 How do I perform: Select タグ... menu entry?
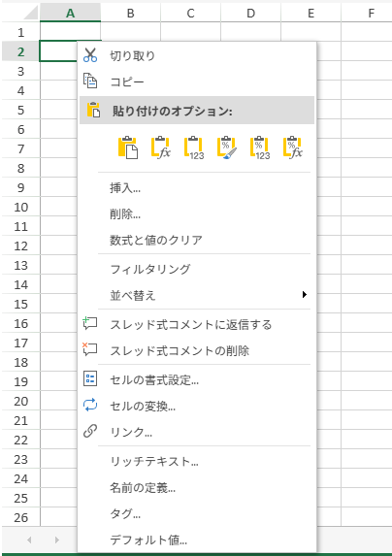tap(197, 513)
